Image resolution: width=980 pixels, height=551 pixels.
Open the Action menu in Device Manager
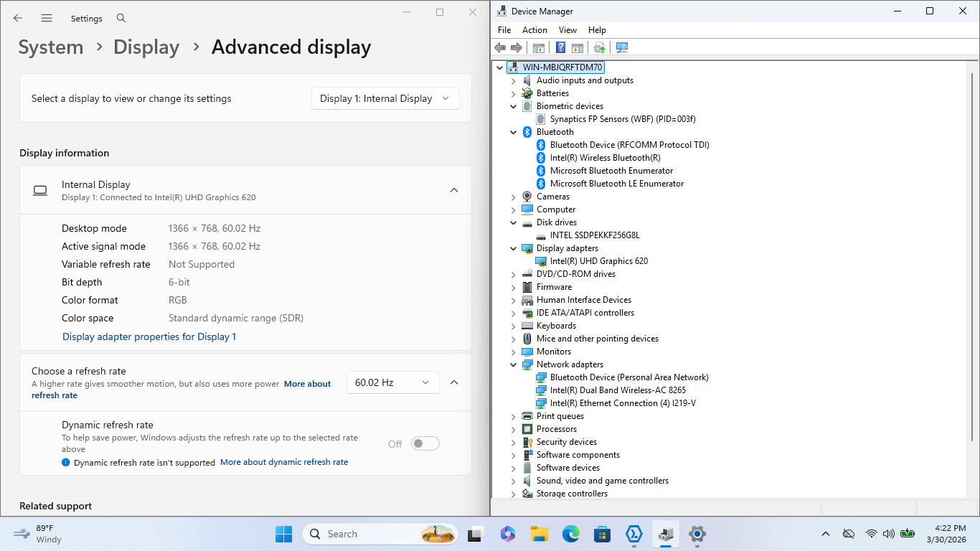point(534,30)
